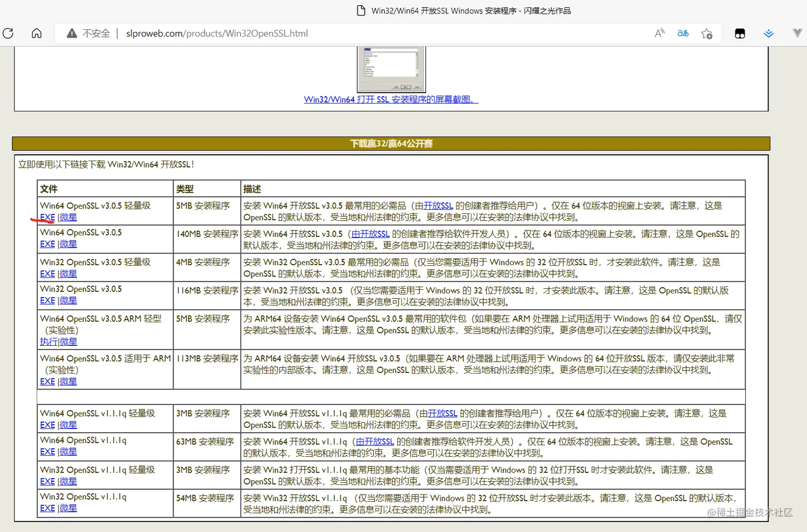
Task: Open the read aloud icon
Action: [x=660, y=33]
